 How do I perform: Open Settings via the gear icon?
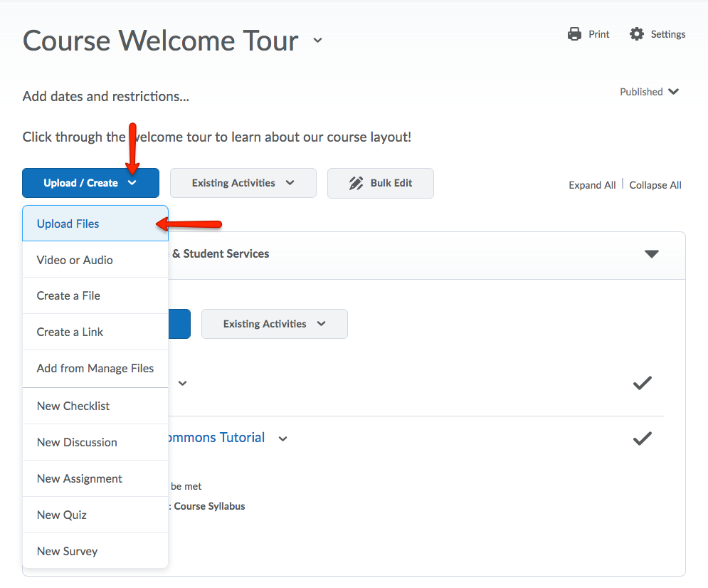[637, 34]
